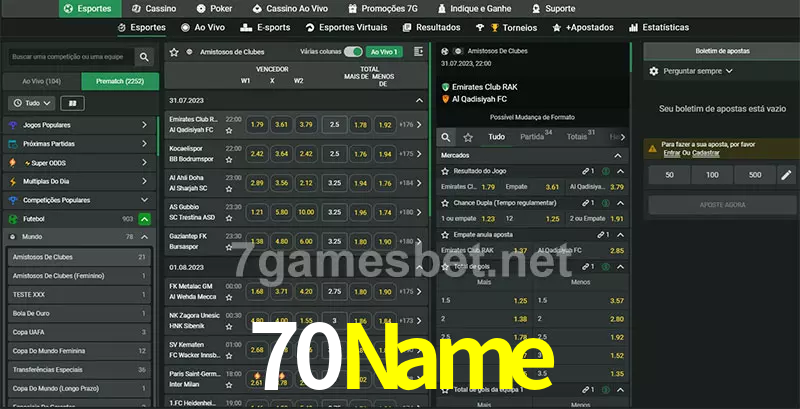Switch to the Prematch (2252) tab
Screen dimensions: 800x409
(117, 81)
